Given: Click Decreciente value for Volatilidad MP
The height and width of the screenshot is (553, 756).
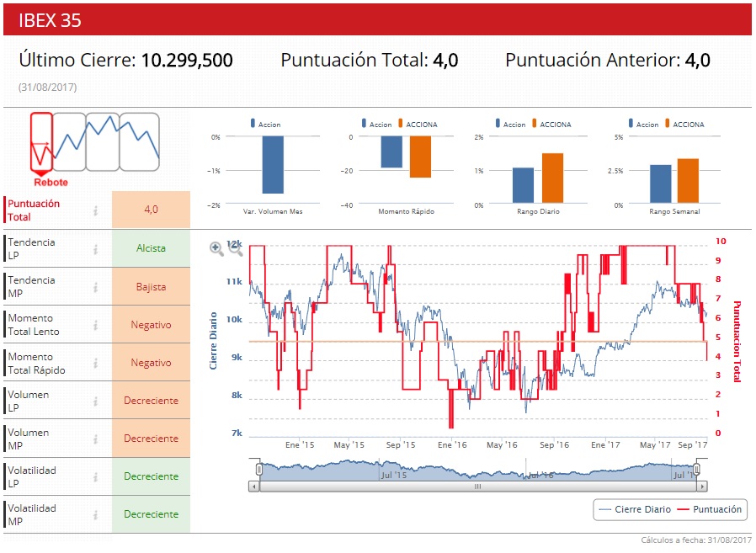Looking at the screenshot, I should (x=151, y=514).
